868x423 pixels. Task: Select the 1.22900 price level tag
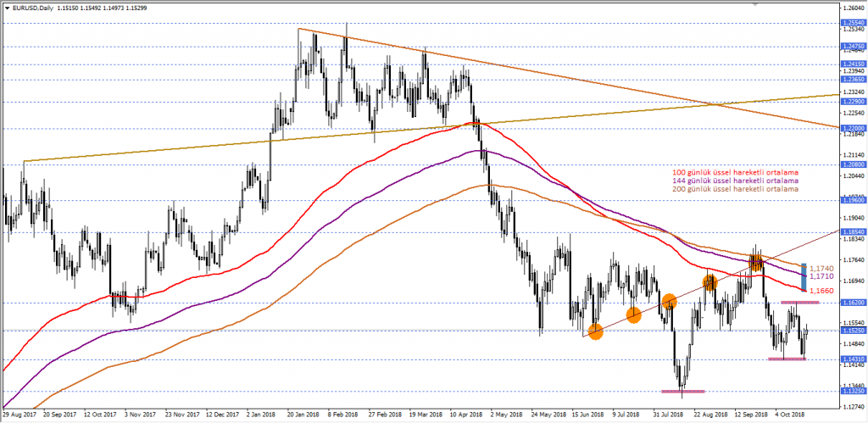coord(853,103)
